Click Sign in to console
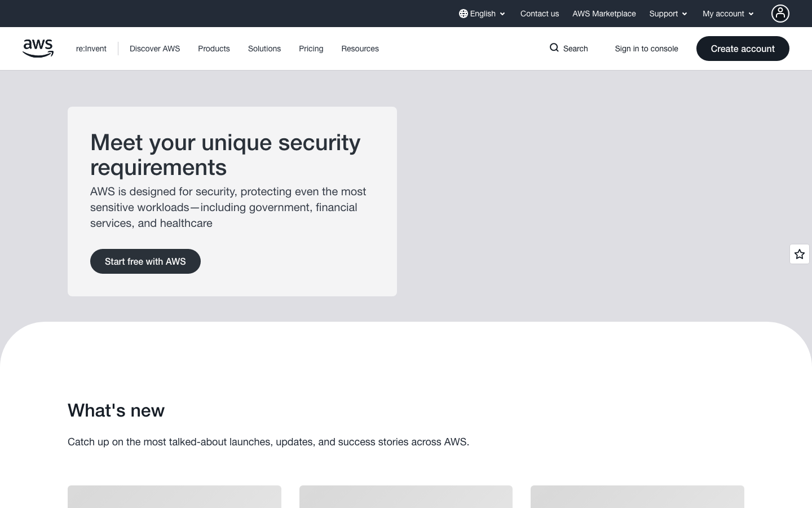The width and height of the screenshot is (812, 508). (x=647, y=49)
